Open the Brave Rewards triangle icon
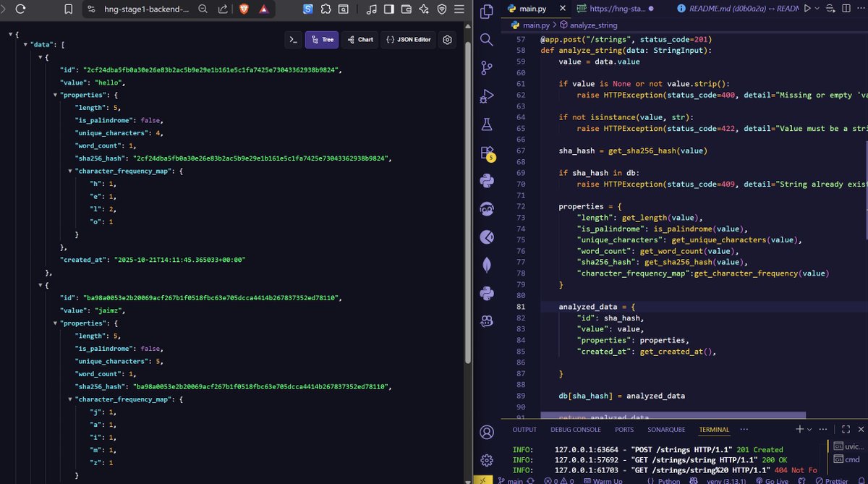The image size is (868, 484). click(x=263, y=9)
